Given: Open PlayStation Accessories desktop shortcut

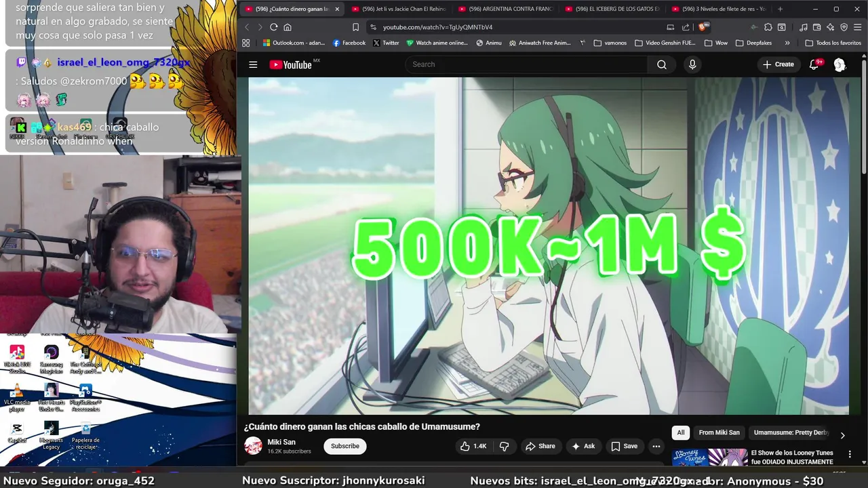Looking at the screenshot, I should (x=85, y=398).
